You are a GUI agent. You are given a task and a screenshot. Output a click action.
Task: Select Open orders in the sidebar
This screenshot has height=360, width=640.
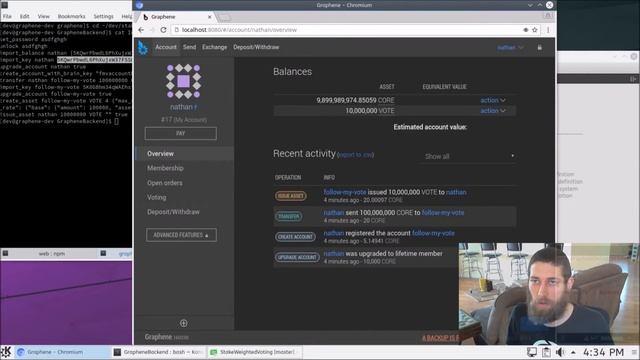point(165,183)
